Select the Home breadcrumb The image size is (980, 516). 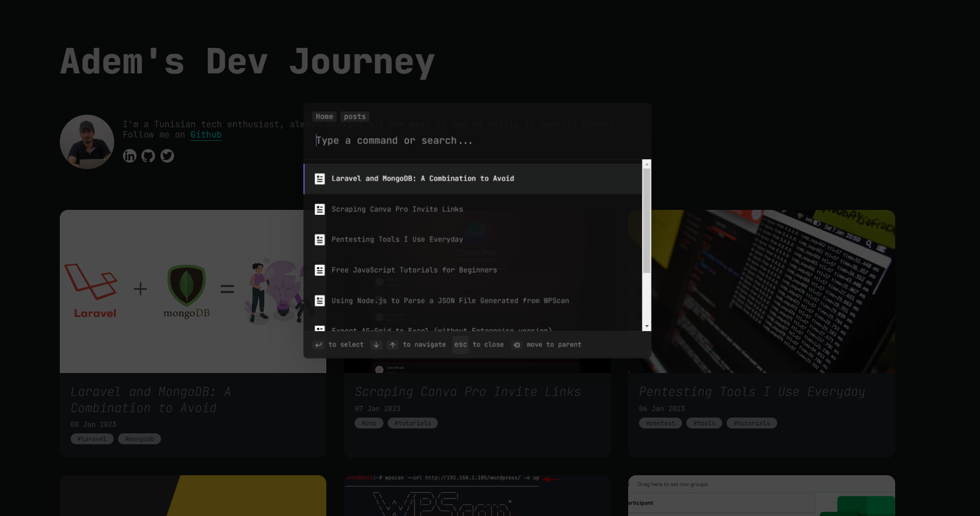[324, 116]
